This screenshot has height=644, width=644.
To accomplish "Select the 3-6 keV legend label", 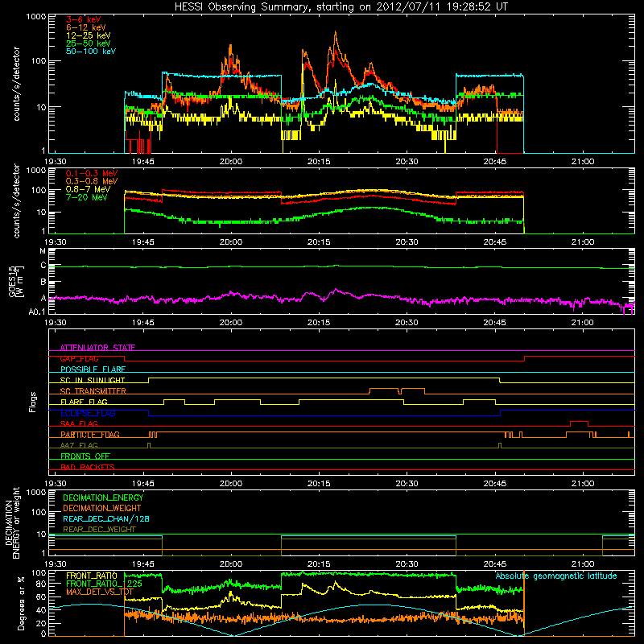I will pos(83,19).
